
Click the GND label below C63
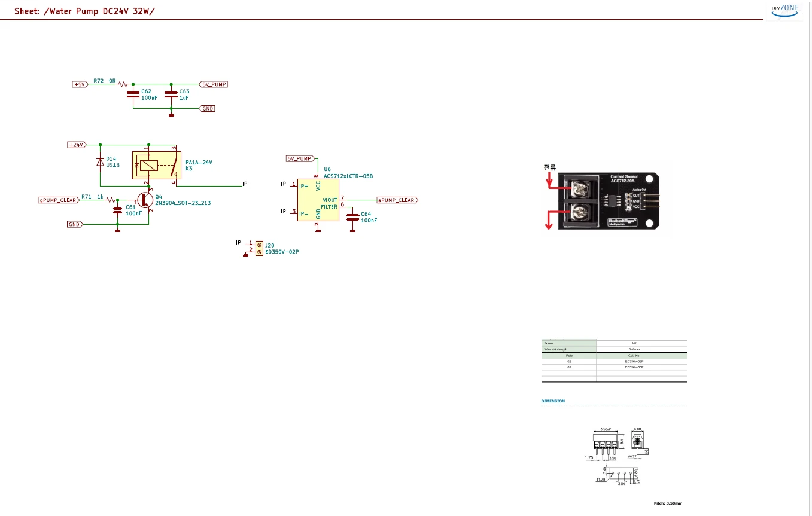[206, 109]
